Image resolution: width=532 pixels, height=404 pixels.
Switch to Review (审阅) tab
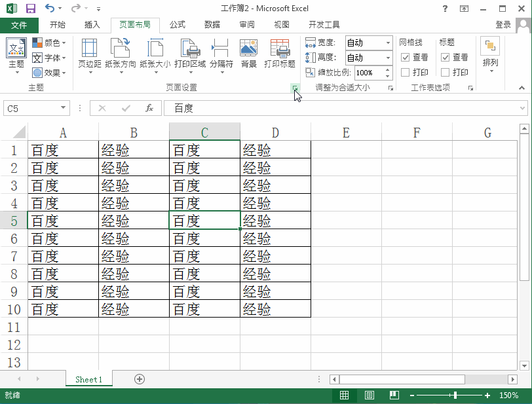[246, 24]
